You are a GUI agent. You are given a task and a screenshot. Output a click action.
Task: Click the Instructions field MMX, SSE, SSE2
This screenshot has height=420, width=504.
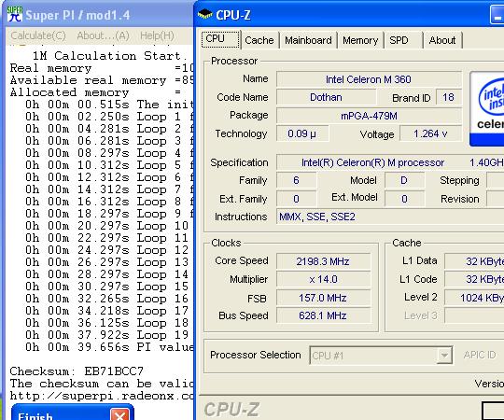[390, 217]
